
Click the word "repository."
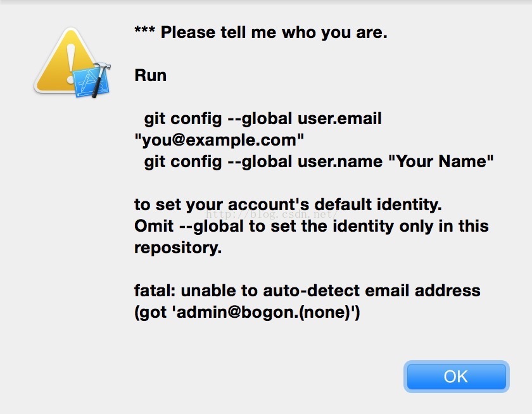[178, 248]
